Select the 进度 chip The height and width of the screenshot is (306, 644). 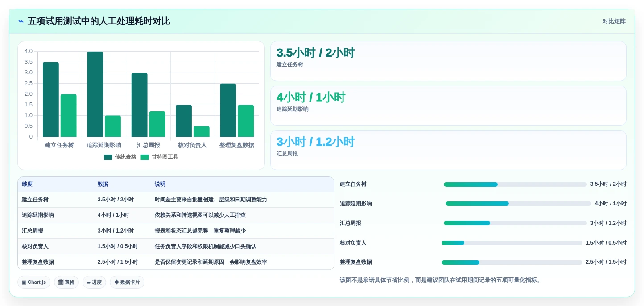click(94, 282)
